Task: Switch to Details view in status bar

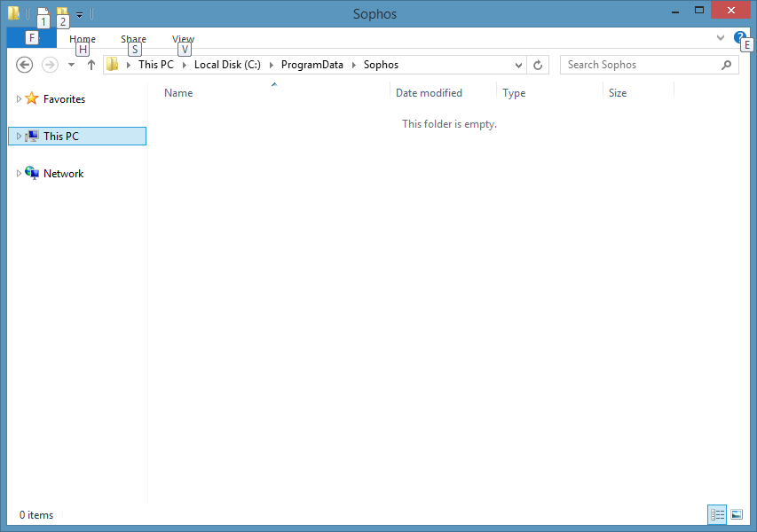Action: pos(717,514)
